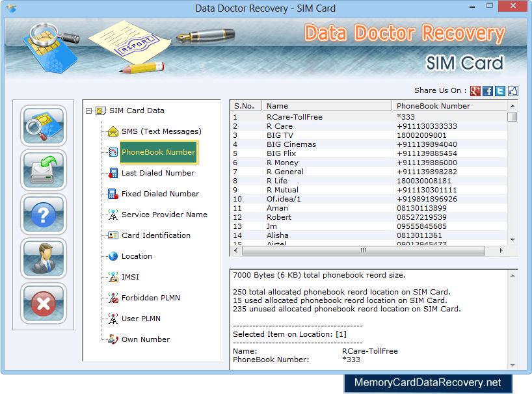Select the R Mutual contact row

pyautogui.click(x=369, y=190)
